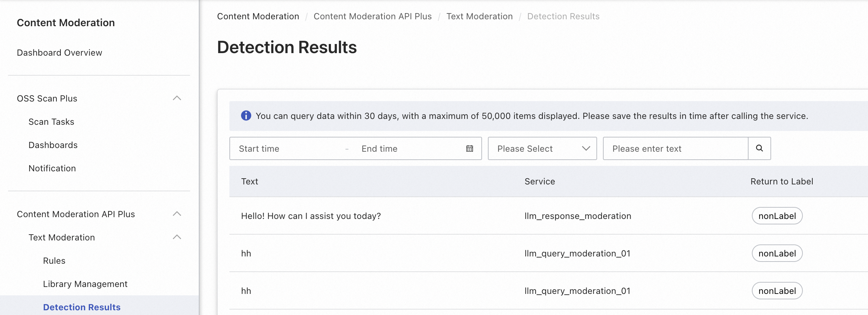Open the Please Select dropdown

542,148
